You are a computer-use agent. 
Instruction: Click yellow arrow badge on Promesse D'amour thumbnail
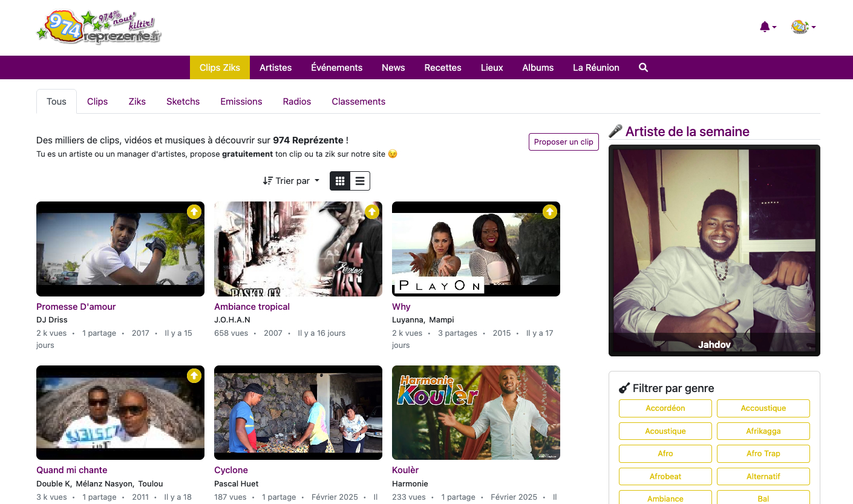(194, 212)
